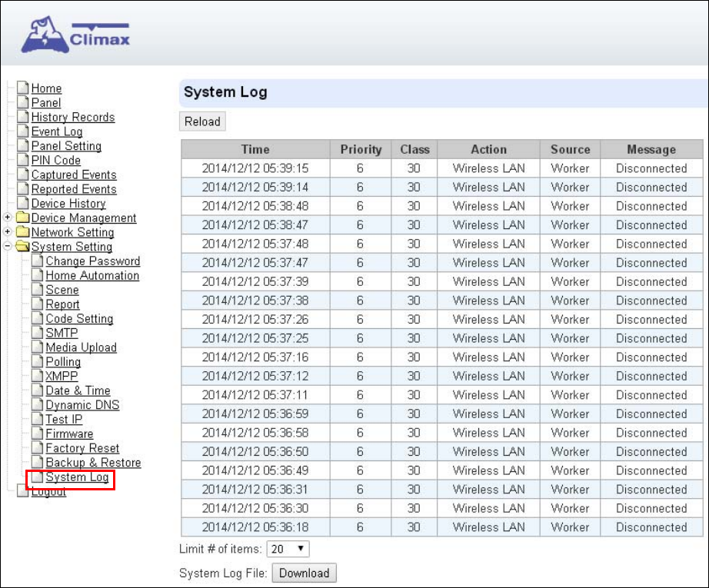Open the Factory Reset link
This screenshot has height=588, width=709.
pos(83,449)
